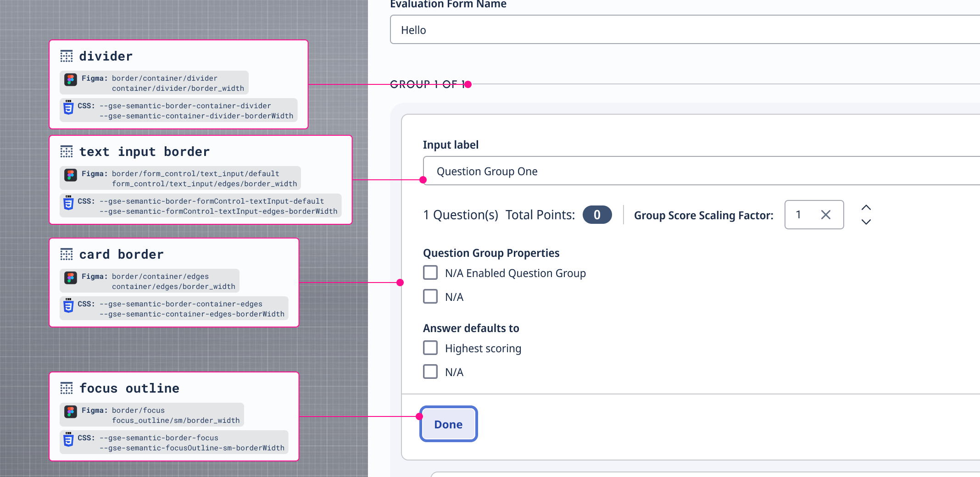Click the 'Input label' caption
This screenshot has width=980, height=477.
pos(451,145)
